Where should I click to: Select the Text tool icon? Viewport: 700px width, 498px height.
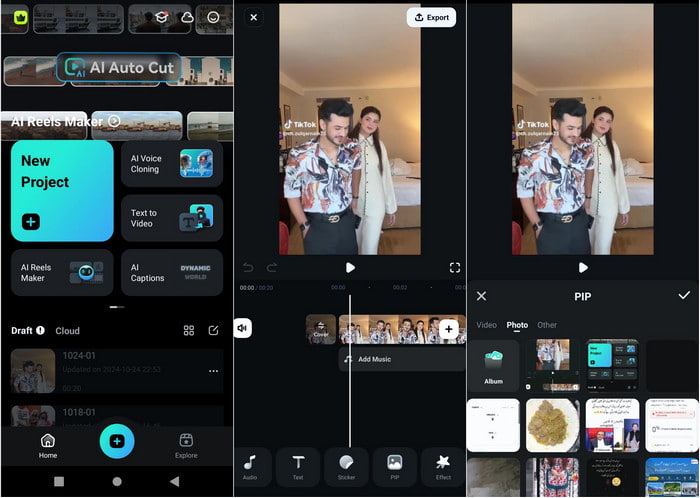[x=298, y=466]
